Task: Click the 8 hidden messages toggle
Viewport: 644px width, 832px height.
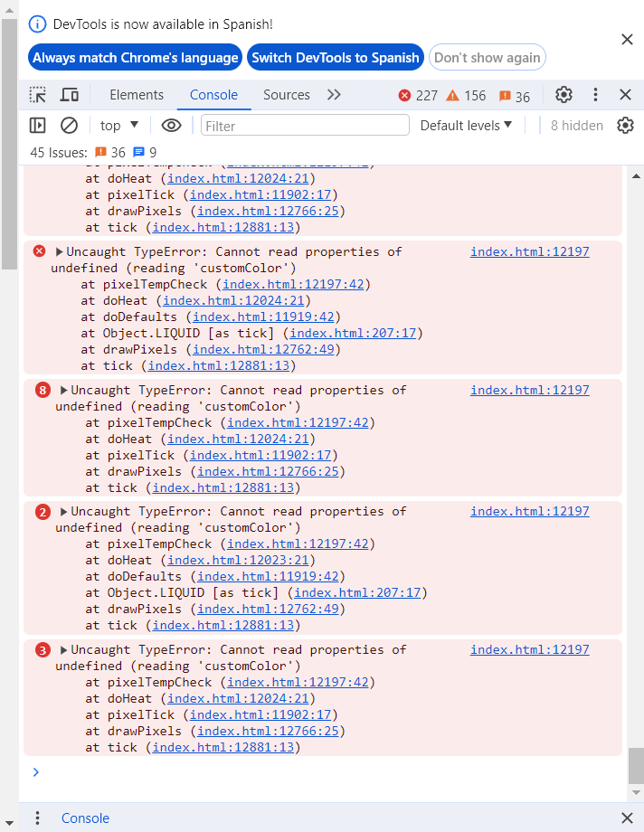Action: click(x=576, y=125)
